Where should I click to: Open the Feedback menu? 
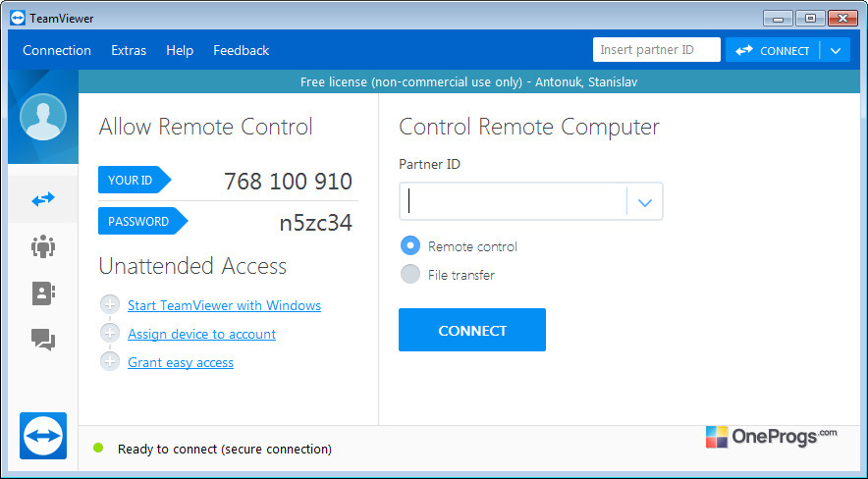(242, 50)
